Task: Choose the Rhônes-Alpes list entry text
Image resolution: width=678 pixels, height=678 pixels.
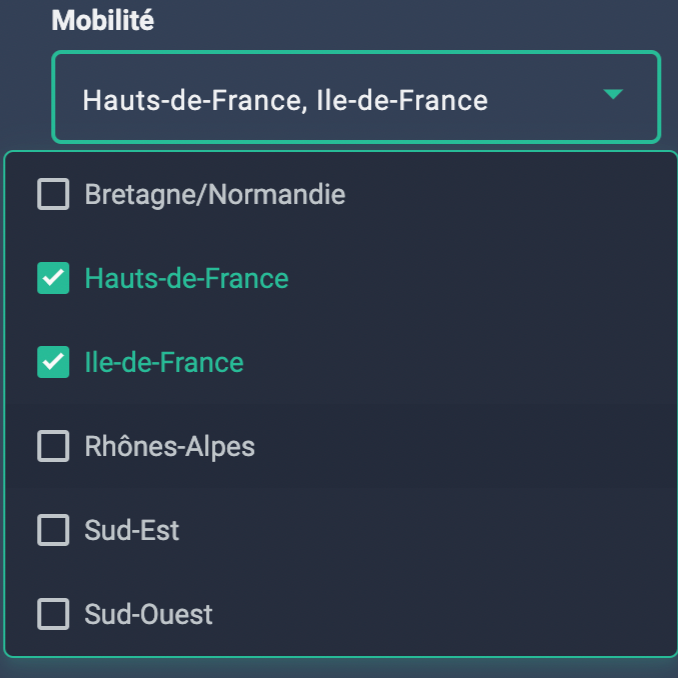Action: pyautogui.click(x=170, y=446)
